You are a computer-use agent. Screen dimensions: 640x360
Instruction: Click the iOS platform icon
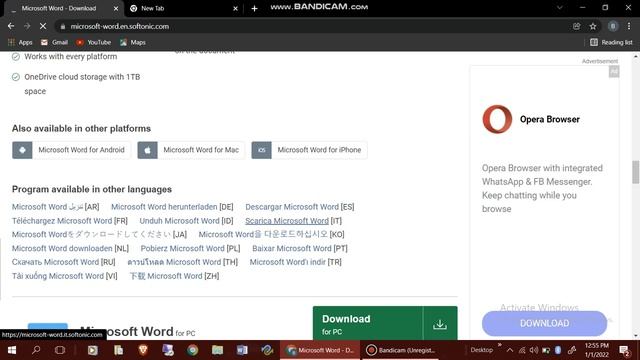pos(262,150)
